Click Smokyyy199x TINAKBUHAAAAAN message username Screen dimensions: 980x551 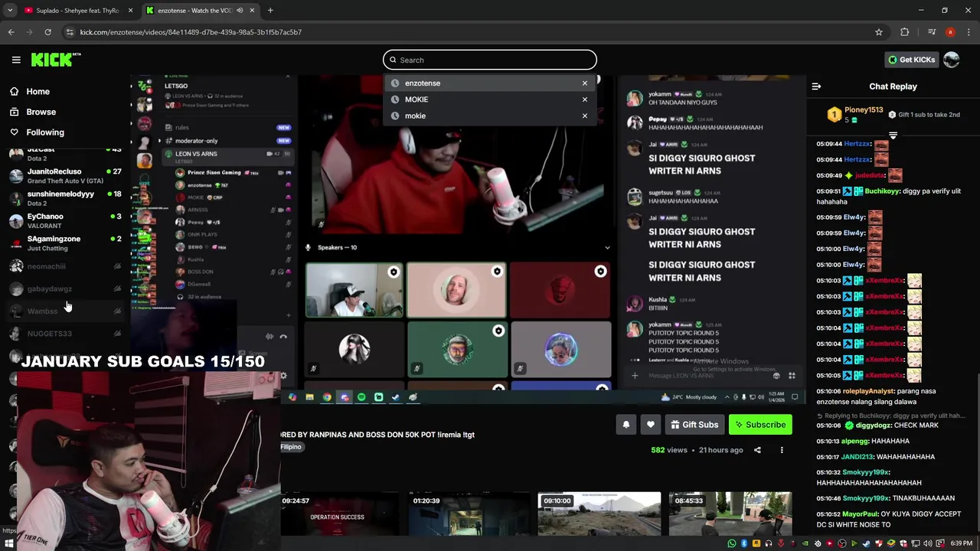[x=865, y=498]
